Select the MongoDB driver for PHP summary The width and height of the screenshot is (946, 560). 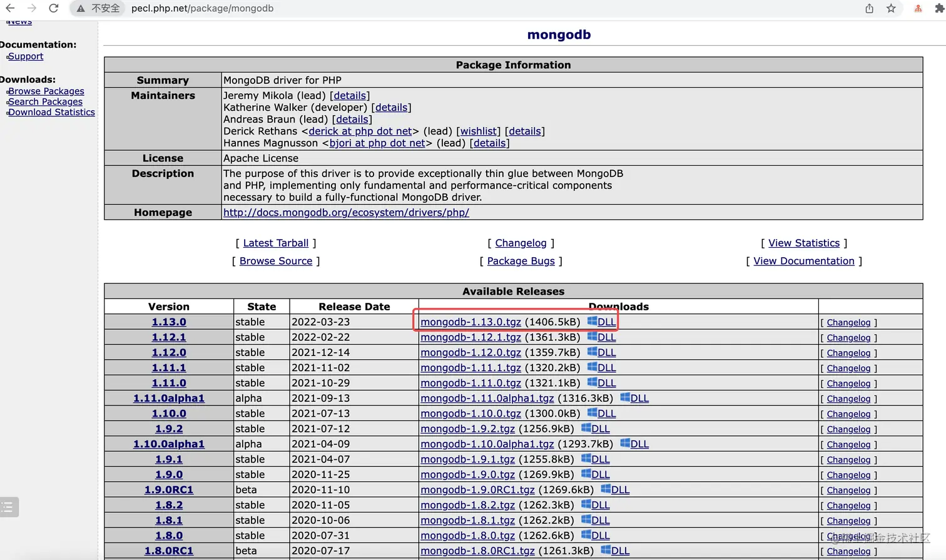click(x=282, y=80)
